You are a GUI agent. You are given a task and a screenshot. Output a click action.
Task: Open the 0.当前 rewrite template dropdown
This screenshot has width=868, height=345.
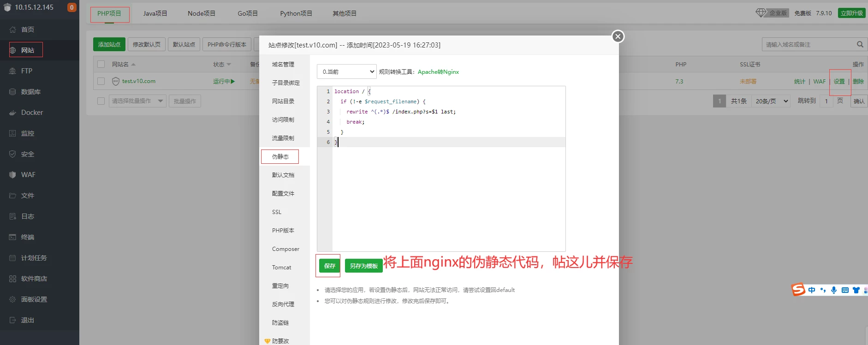(347, 71)
